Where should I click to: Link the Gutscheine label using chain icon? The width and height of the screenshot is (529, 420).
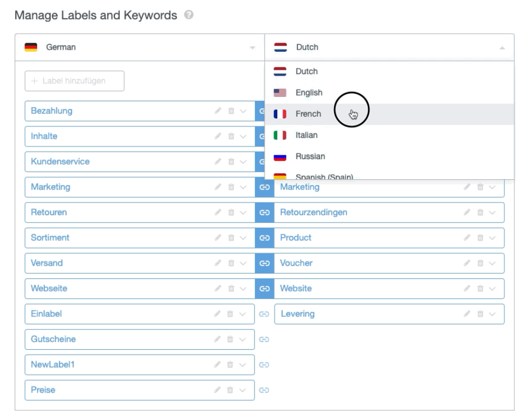click(264, 339)
